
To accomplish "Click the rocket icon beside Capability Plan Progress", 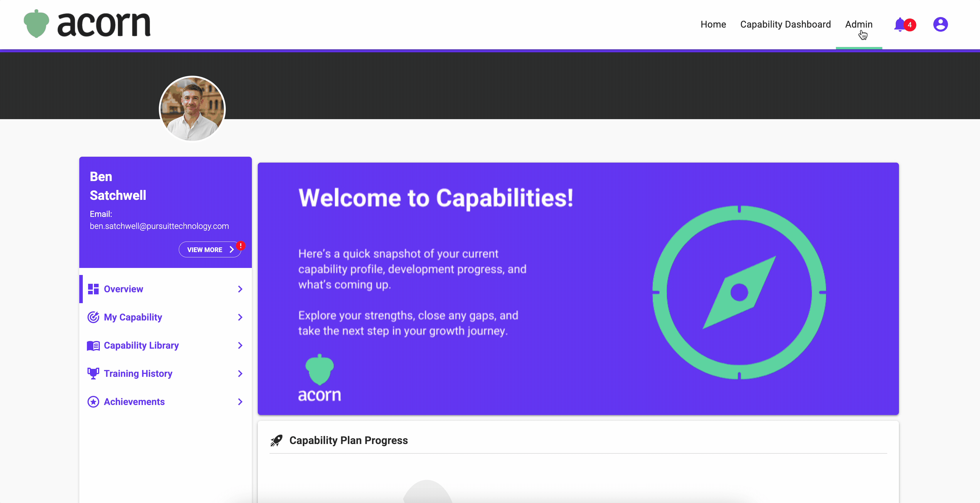I will pyautogui.click(x=277, y=440).
